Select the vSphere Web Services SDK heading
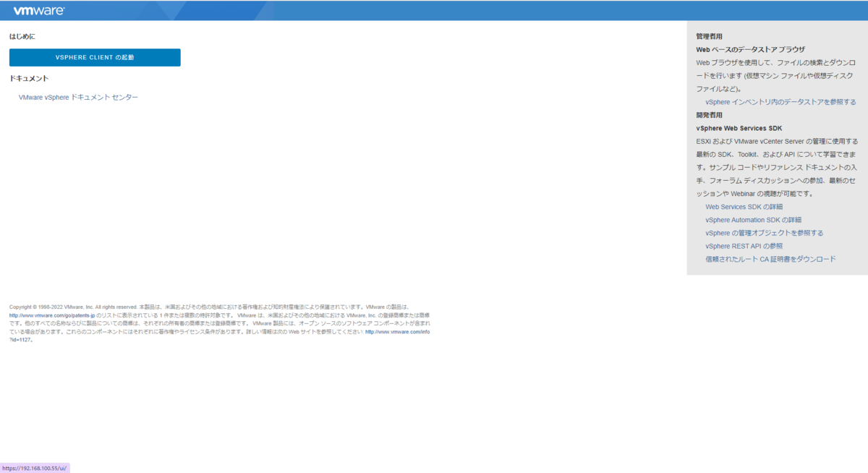 [x=739, y=128]
